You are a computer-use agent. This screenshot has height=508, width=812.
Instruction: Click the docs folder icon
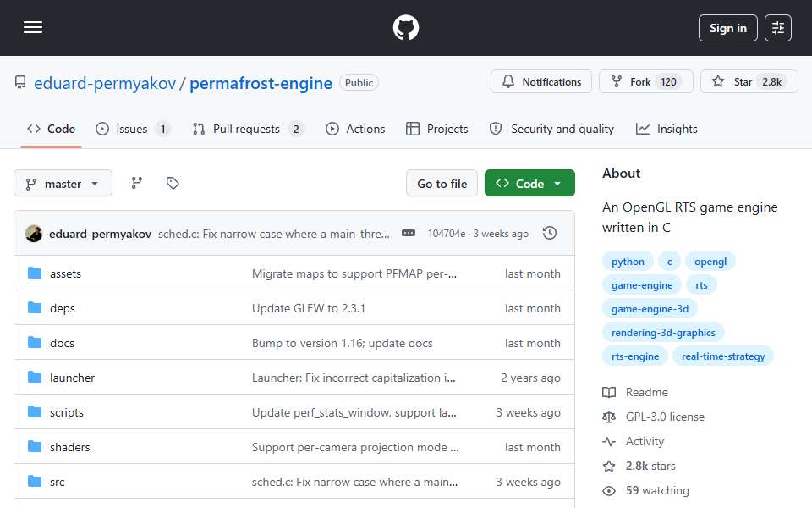coord(35,343)
